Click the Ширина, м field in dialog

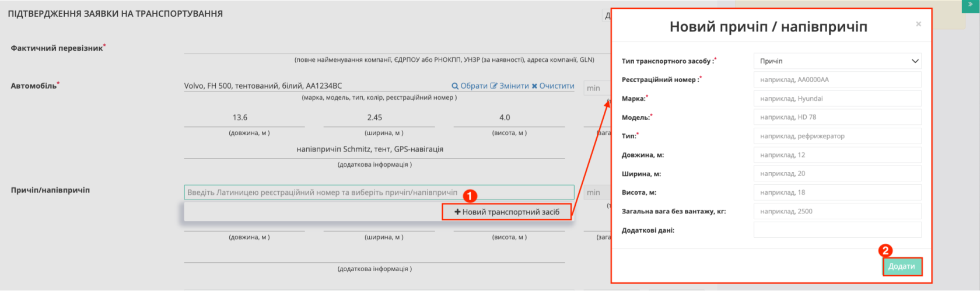(x=837, y=174)
